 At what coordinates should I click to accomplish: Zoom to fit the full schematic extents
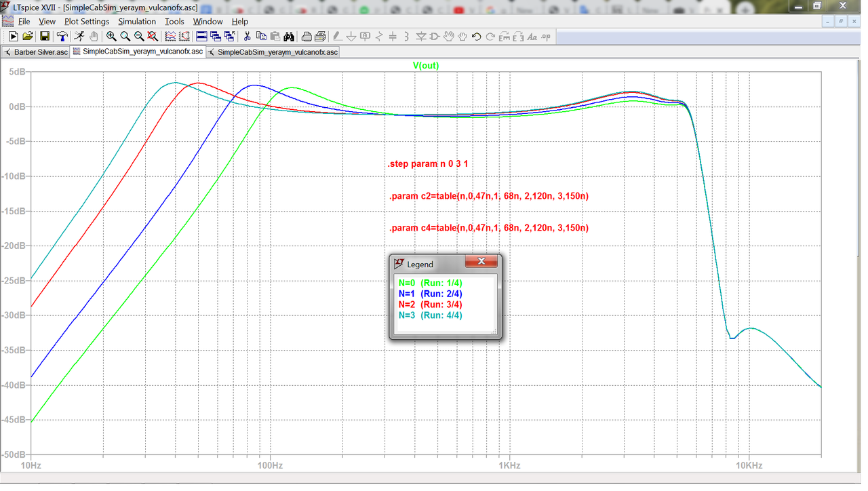coord(151,36)
